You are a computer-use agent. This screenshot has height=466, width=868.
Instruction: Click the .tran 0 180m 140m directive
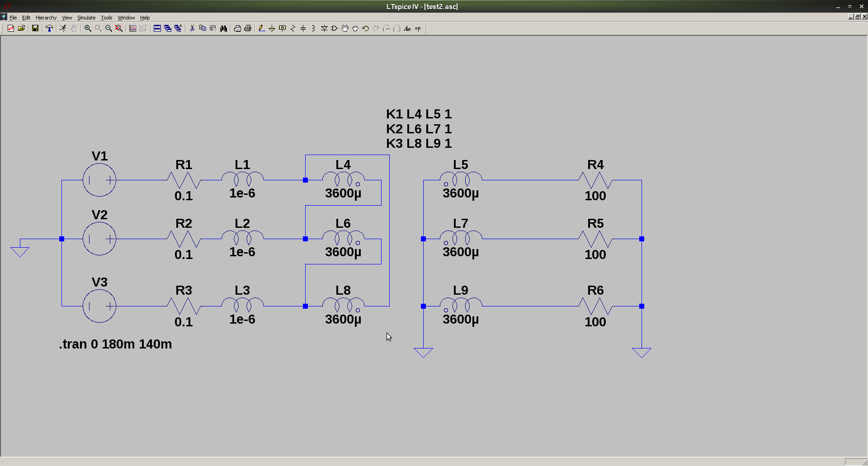(x=115, y=344)
